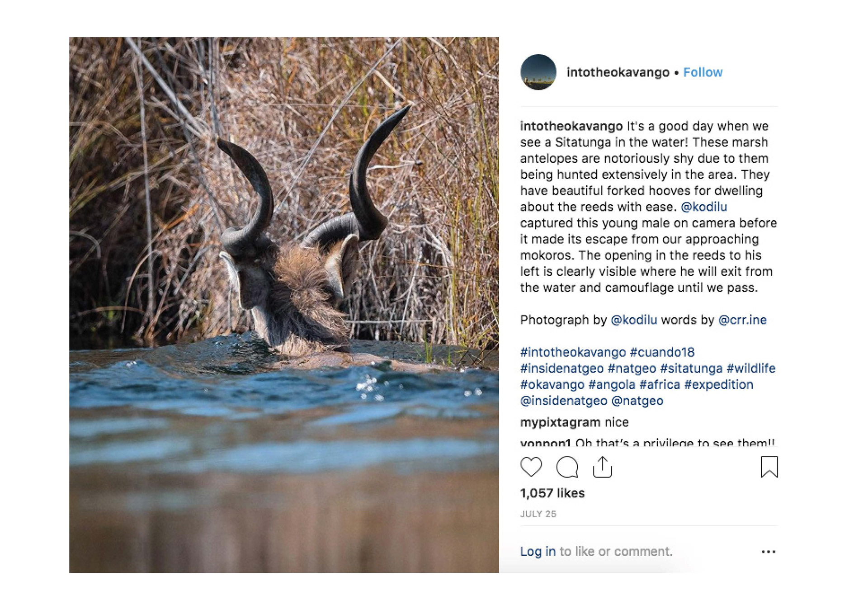Select the #cuando18 hashtag
Screen dimensions: 868x614
click(x=662, y=352)
